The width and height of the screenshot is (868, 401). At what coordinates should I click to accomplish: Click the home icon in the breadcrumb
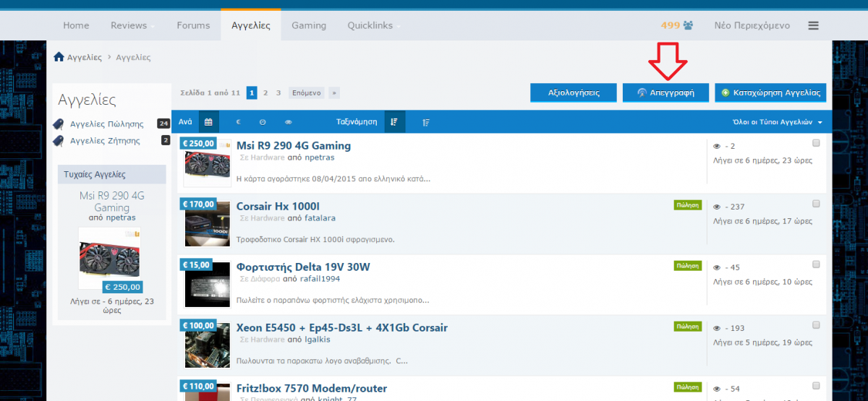click(59, 56)
